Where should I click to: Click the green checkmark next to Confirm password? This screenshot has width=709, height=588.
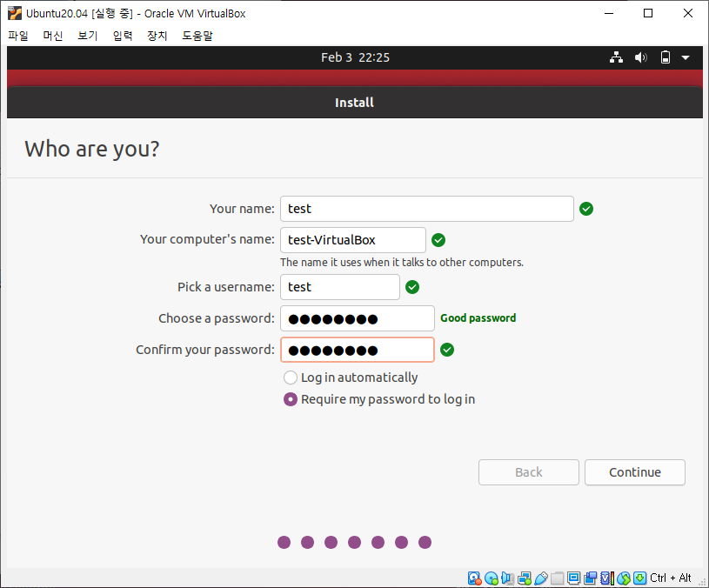[447, 350]
